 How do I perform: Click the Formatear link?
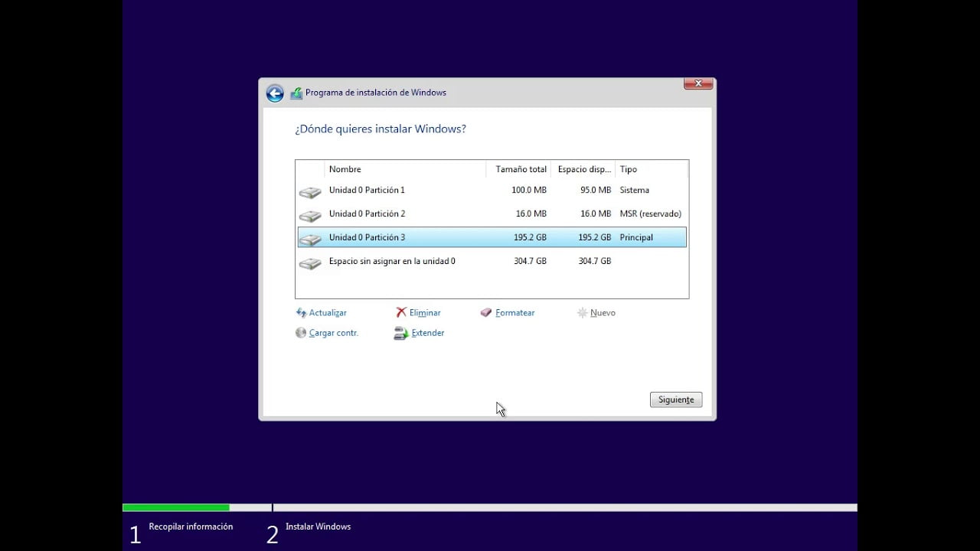pos(514,312)
